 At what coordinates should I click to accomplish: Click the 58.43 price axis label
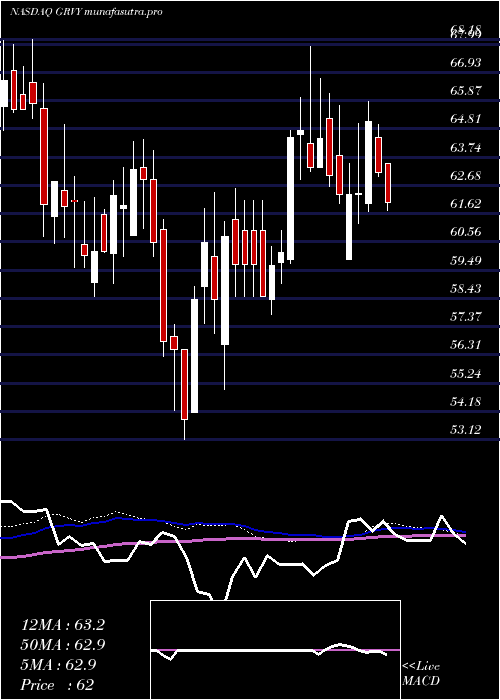tap(466, 288)
